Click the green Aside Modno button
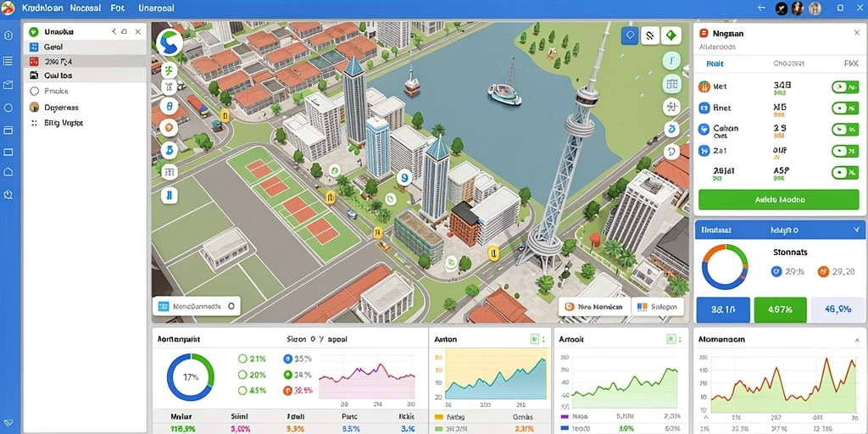The width and height of the screenshot is (868, 434). (779, 199)
